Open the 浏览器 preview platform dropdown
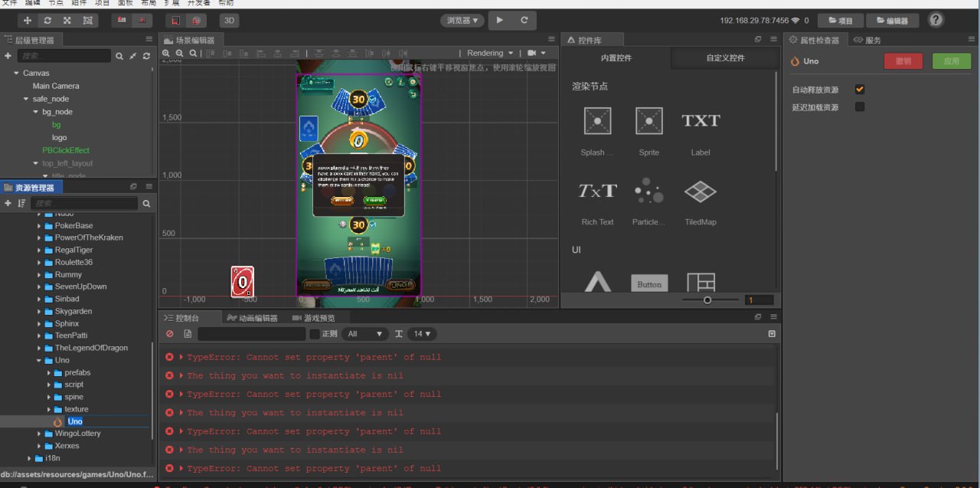 (462, 21)
